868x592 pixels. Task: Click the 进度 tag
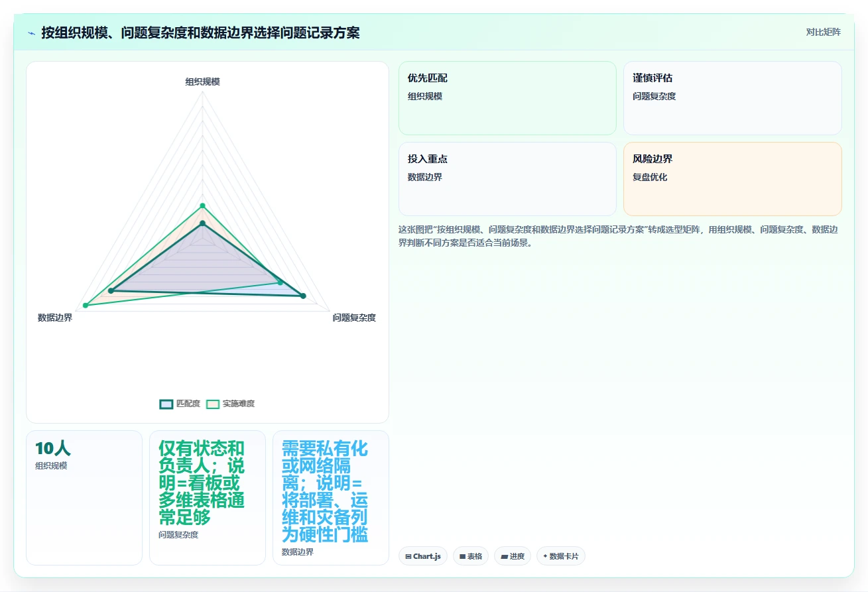coord(513,556)
